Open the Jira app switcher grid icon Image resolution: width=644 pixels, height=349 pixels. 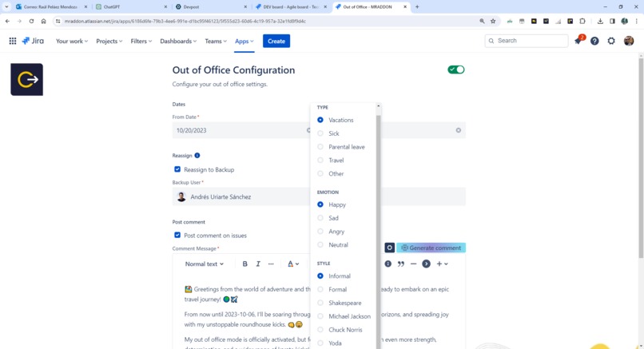[13, 41]
